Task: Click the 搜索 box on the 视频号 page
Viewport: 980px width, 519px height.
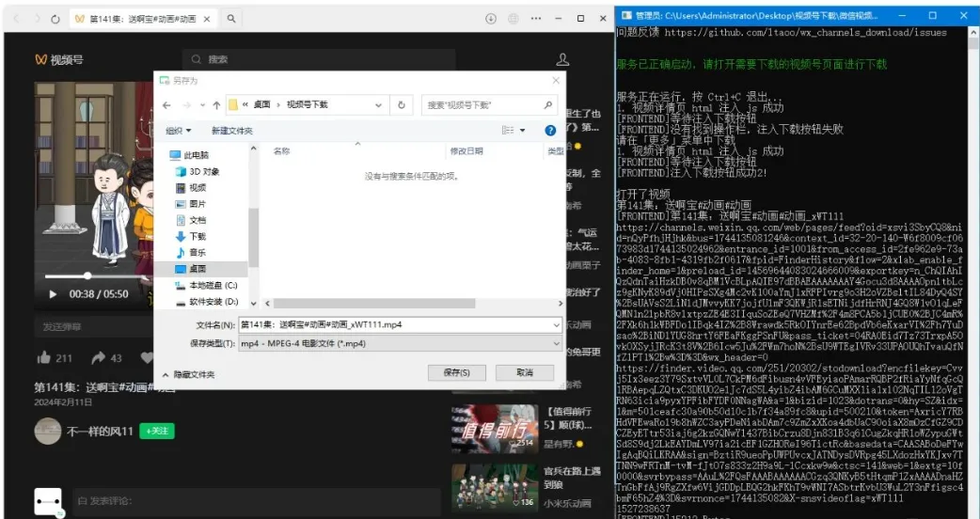Action: (319, 59)
